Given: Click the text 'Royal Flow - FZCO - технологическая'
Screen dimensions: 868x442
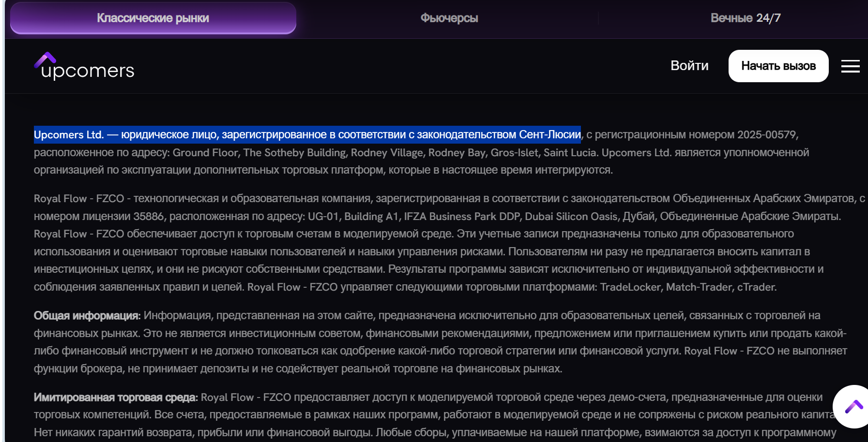Looking at the screenshot, I should tap(126, 199).
